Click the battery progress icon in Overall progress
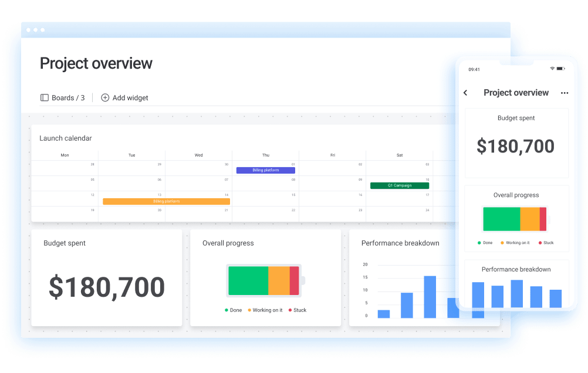The image size is (588, 373). coord(263,280)
